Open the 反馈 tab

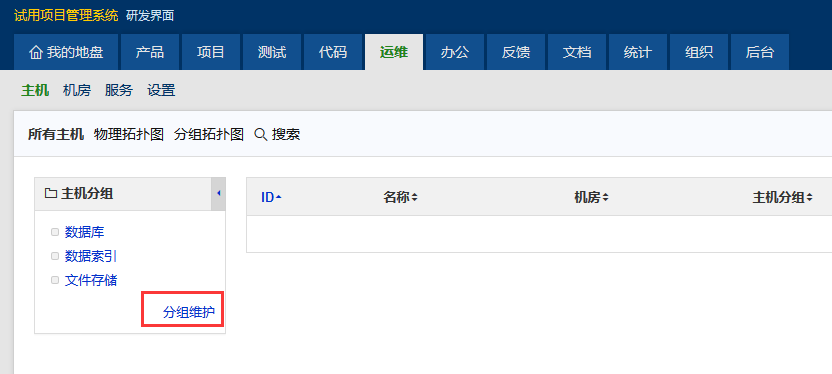(x=516, y=52)
